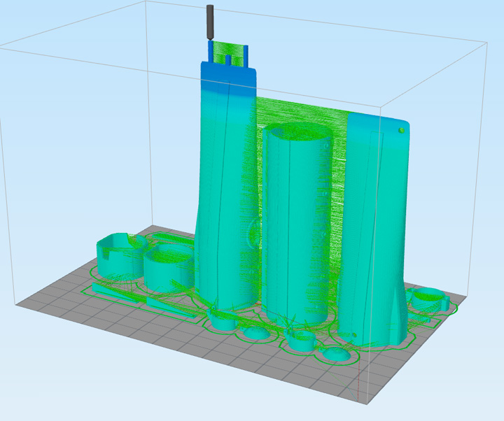Image resolution: width=504 pixels, height=421 pixels.
Task: Select the notched-rim open cup model
Action: [120, 257]
